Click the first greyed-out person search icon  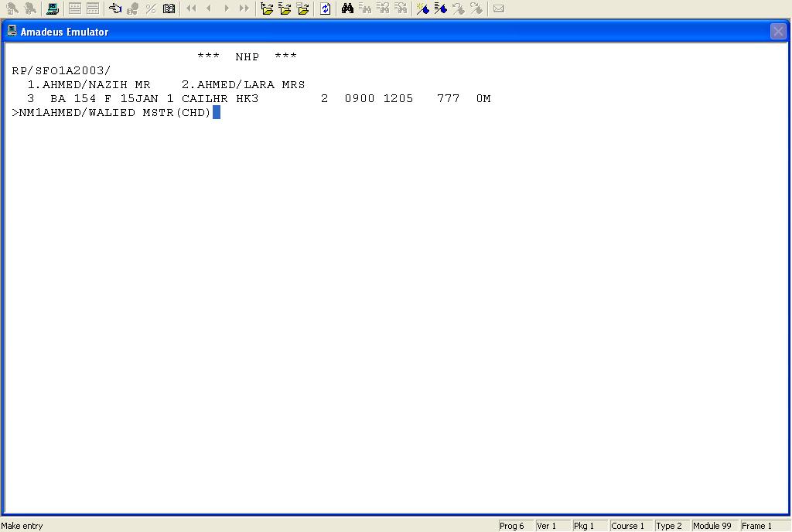coord(12,9)
